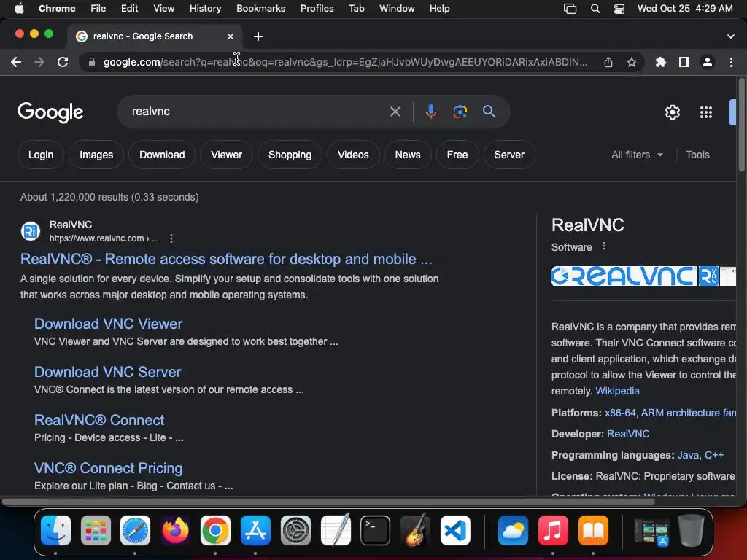Open the Download VNC Server link
The image size is (747, 560).
(x=108, y=372)
